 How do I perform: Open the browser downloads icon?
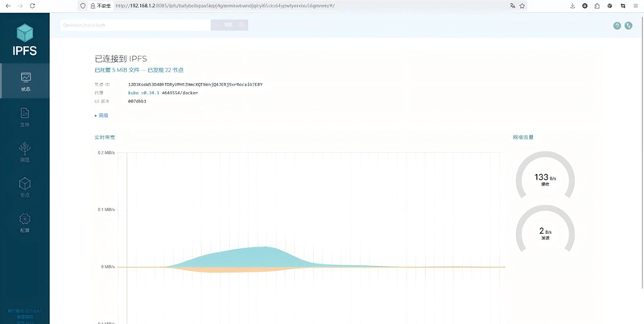coord(572,6)
